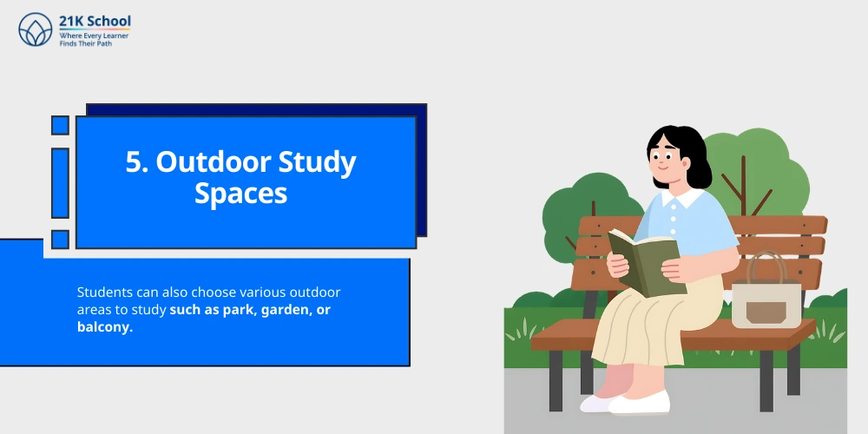Click the 21K School lotus logo icon
The image size is (868, 434).
[35, 30]
